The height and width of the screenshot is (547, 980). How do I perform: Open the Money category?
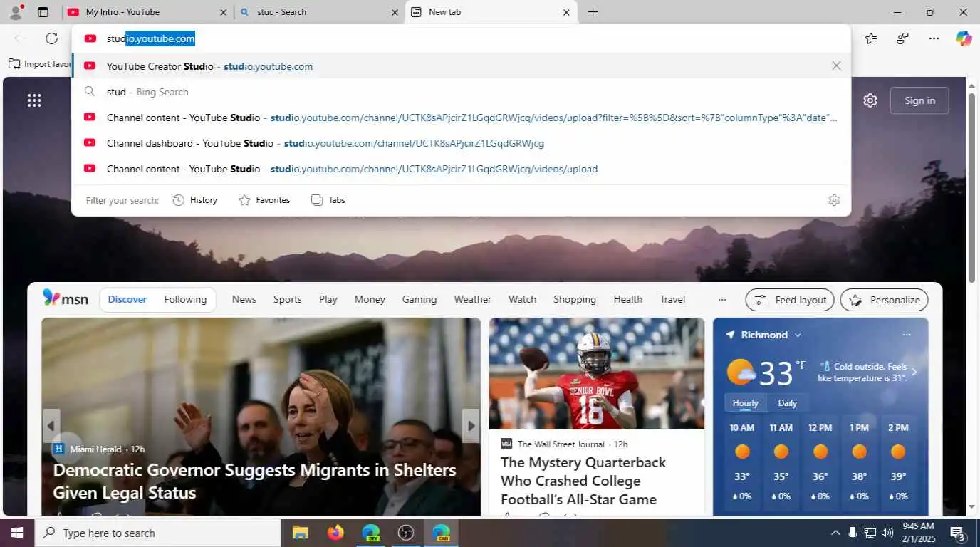coord(370,299)
